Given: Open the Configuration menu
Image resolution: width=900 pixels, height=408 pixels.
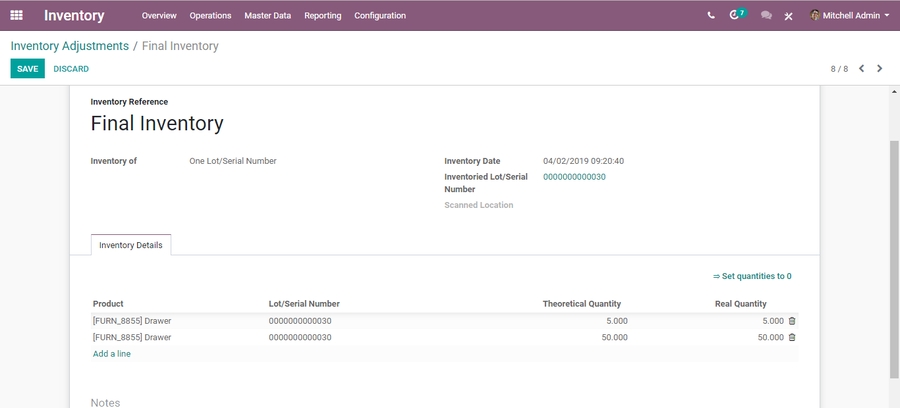Looking at the screenshot, I should pyautogui.click(x=380, y=16).
